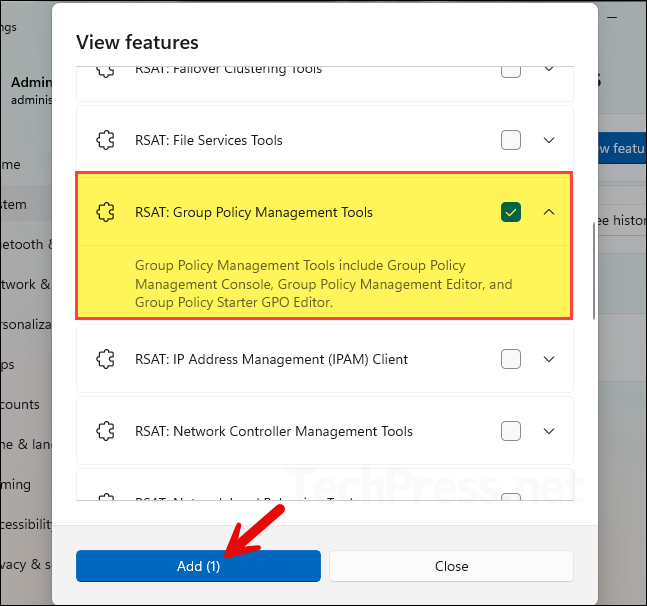Expand the RSAT: File Services Tools details

click(549, 140)
